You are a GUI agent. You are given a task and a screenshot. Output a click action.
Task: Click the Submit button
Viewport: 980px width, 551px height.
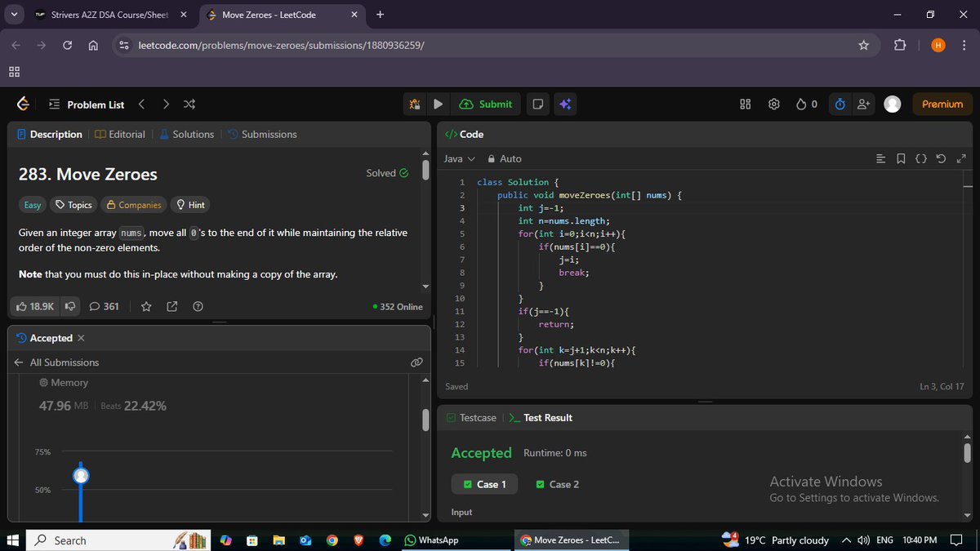pyautogui.click(x=487, y=104)
